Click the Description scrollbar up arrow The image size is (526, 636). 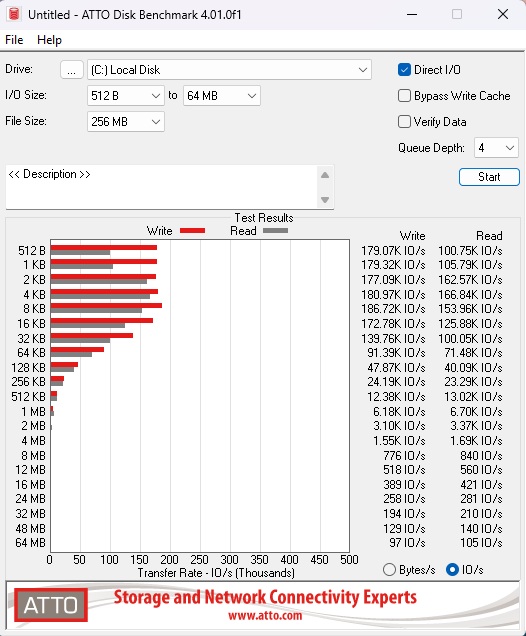coord(325,175)
